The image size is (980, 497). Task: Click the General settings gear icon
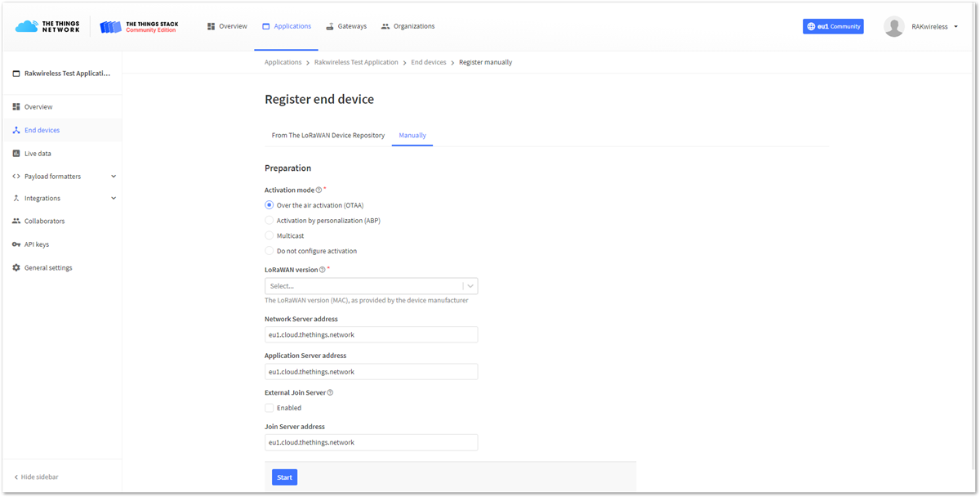tap(16, 268)
